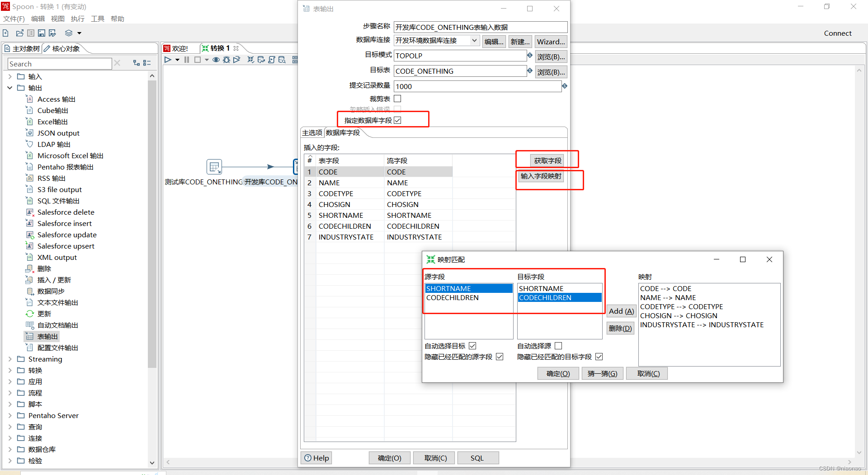Expand the Streaming folder
Viewport: 868px width, 475px height.
tap(10, 359)
